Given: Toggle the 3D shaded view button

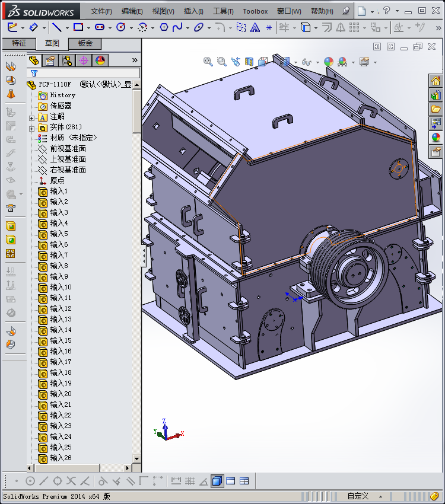Looking at the screenshot, I should coord(217,481).
